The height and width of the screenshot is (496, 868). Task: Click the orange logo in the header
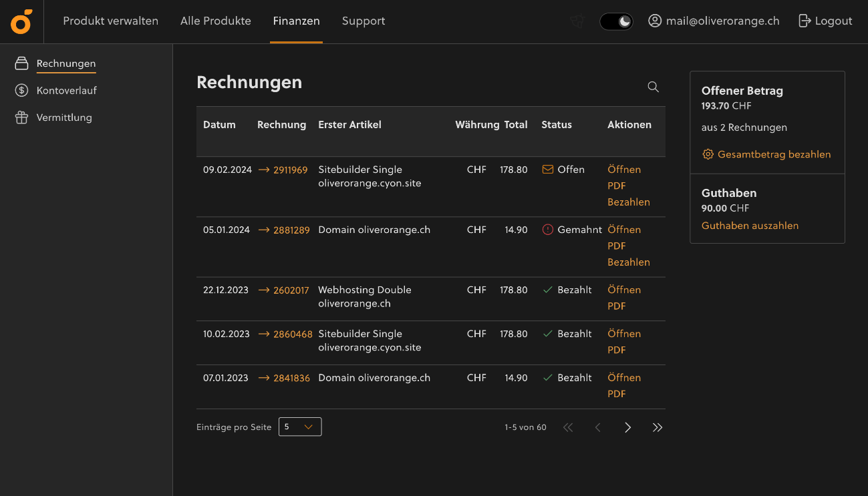[x=21, y=21]
